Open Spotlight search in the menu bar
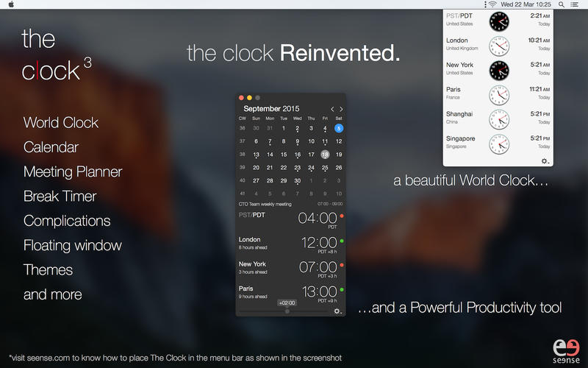The height and width of the screenshot is (368, 588). pyautogui.click(x=562, y=4)
